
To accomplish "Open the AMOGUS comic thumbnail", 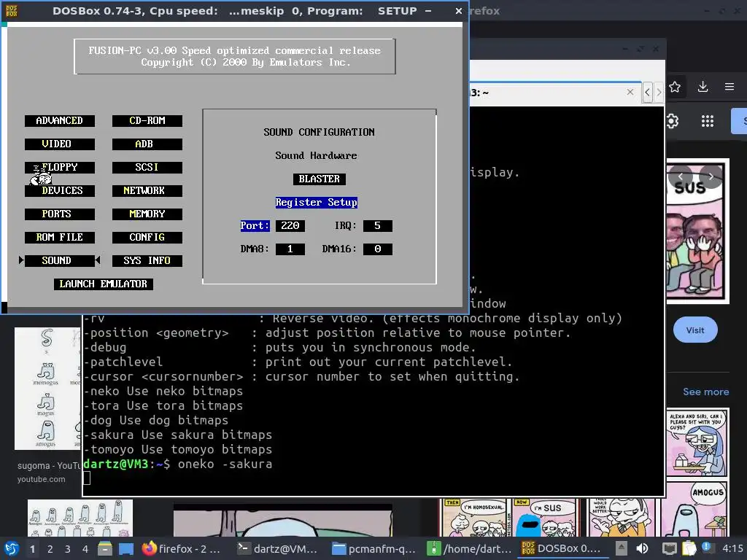I will point(697,510).
